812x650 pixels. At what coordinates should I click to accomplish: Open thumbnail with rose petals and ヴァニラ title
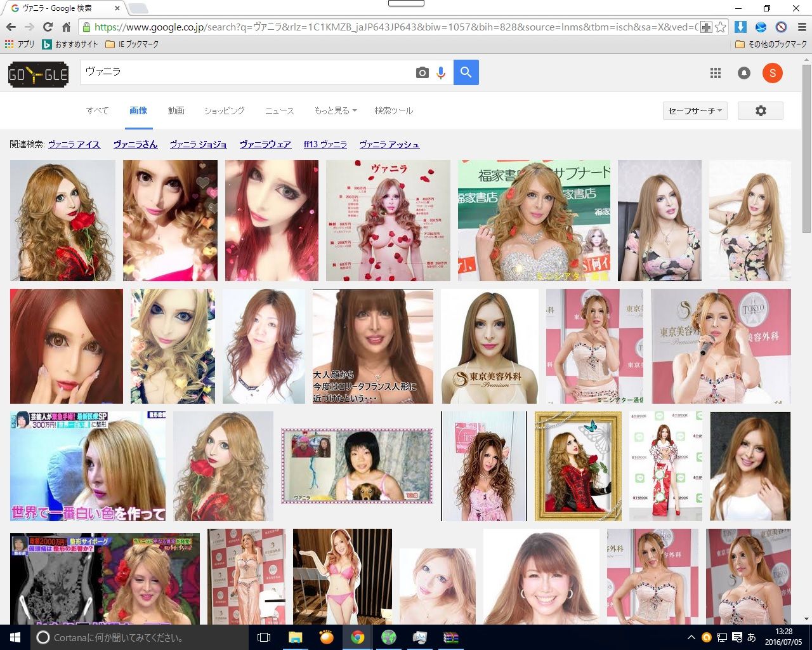[388, 220]
